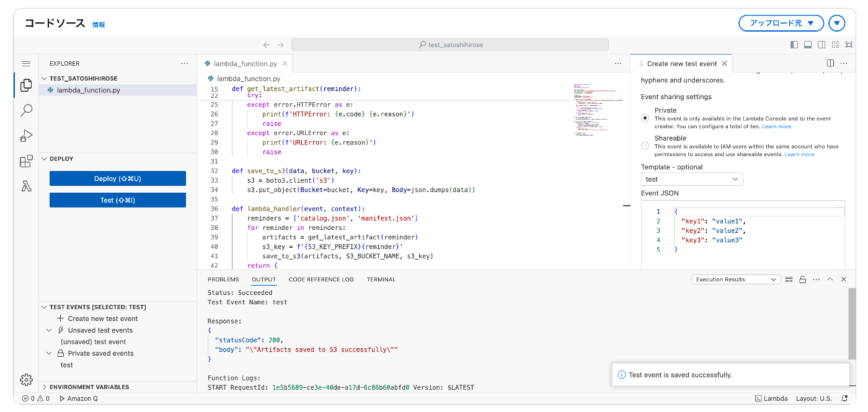Open Explorer more actions ellipsis
Viewport: 868px width, 412px height.
pyautogui.click(x=184, y=63)
